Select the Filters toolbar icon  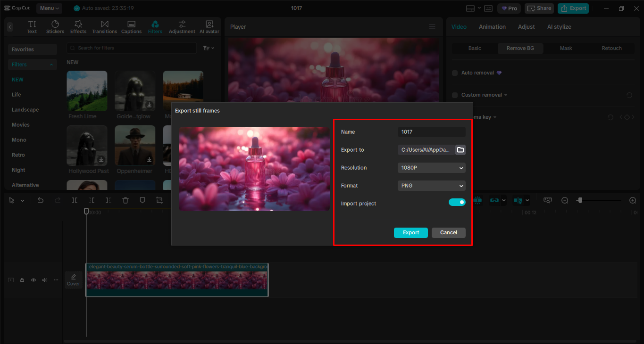point(155,27)
